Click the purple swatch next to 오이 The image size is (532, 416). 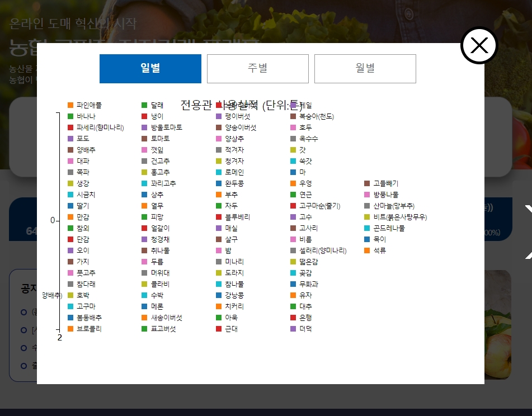click(x=70, y=250)
